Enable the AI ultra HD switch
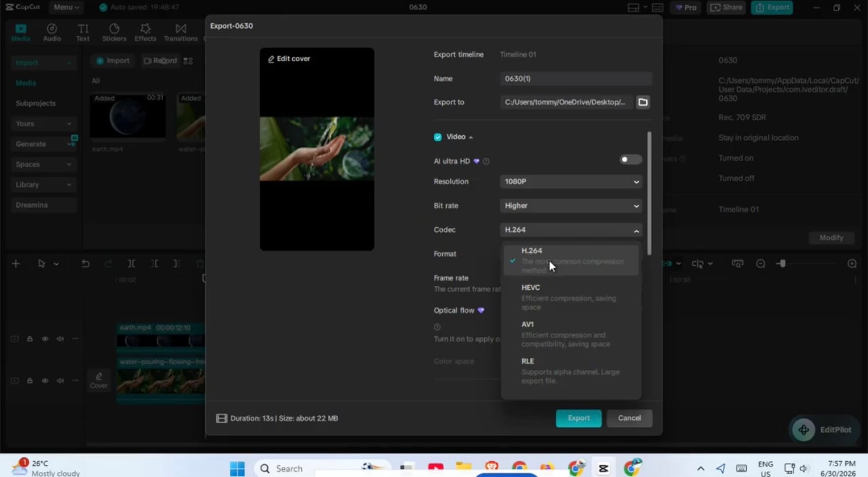The width and height of the screenshot is (868, 477). pyautogui.click(x=631, y=160)
